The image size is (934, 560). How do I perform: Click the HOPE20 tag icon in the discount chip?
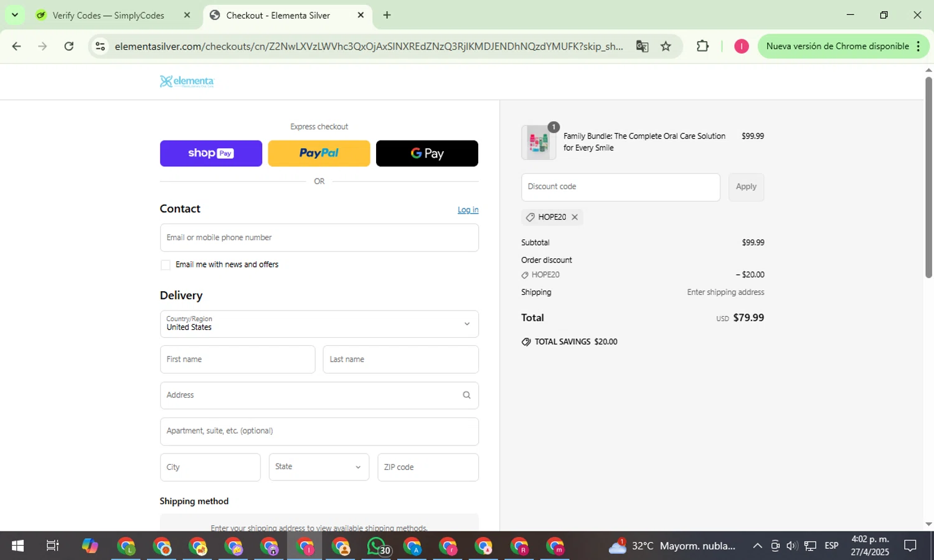coord(531,217)
